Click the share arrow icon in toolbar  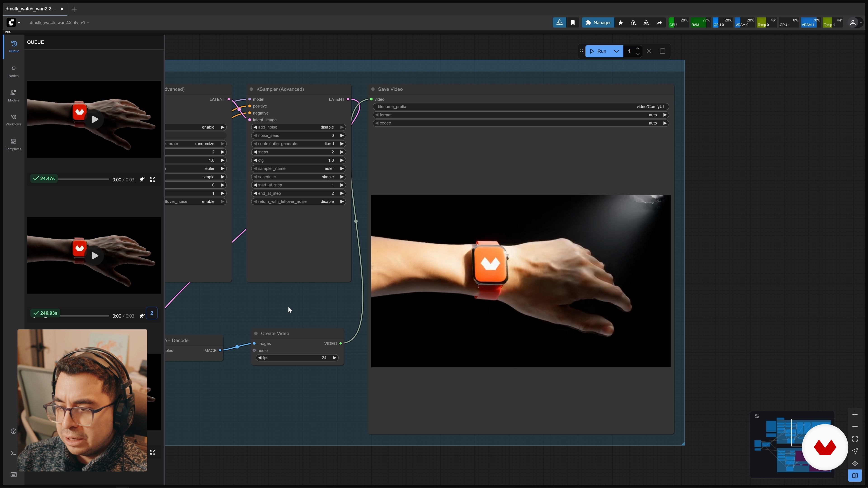pos(659,23)
